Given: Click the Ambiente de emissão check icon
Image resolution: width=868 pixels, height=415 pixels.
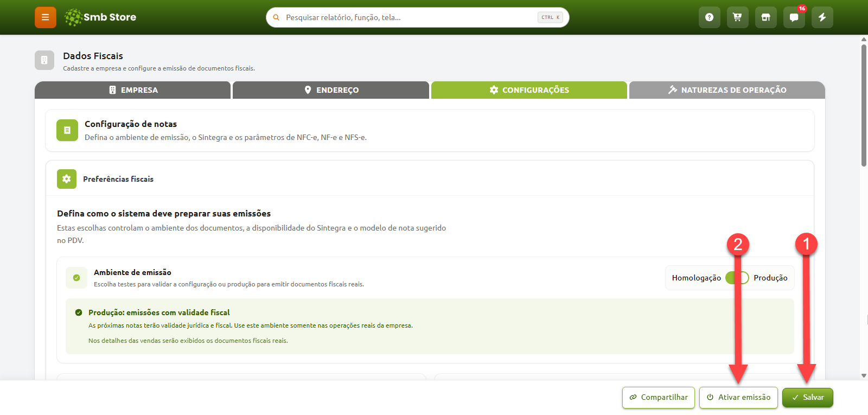Looking at the screenshot, I should (x=76, y=278).
